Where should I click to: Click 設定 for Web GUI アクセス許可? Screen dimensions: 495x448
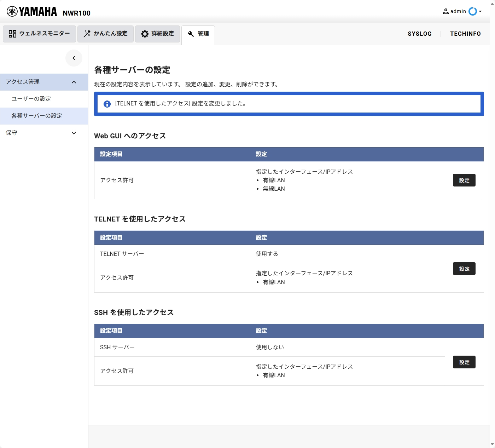point(464,180)
